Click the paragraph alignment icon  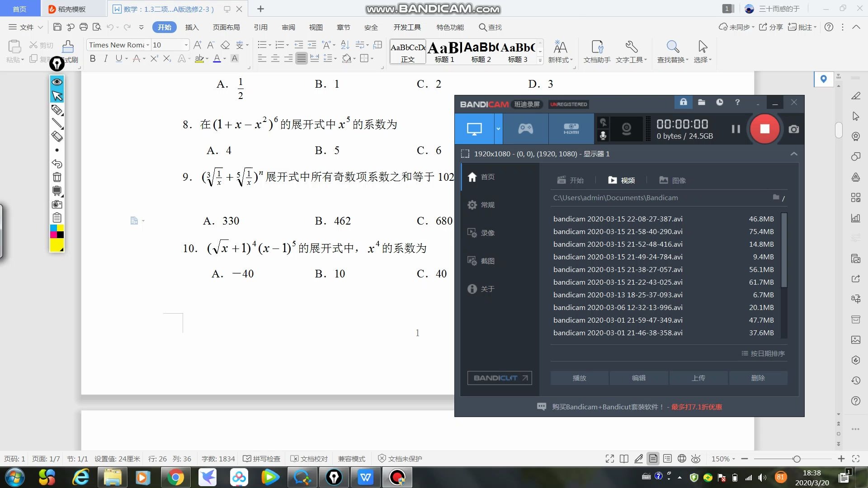click(x=301, y=58)
